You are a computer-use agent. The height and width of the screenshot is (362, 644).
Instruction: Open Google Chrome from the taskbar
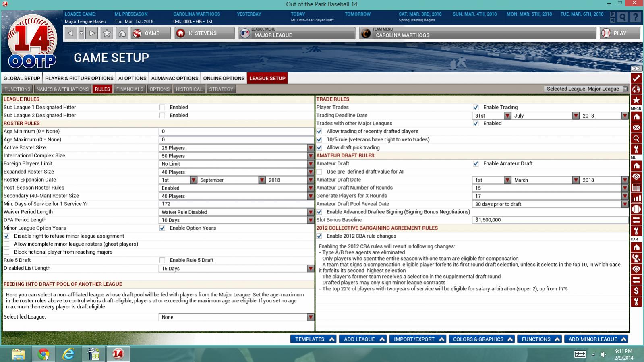(43, 354)
